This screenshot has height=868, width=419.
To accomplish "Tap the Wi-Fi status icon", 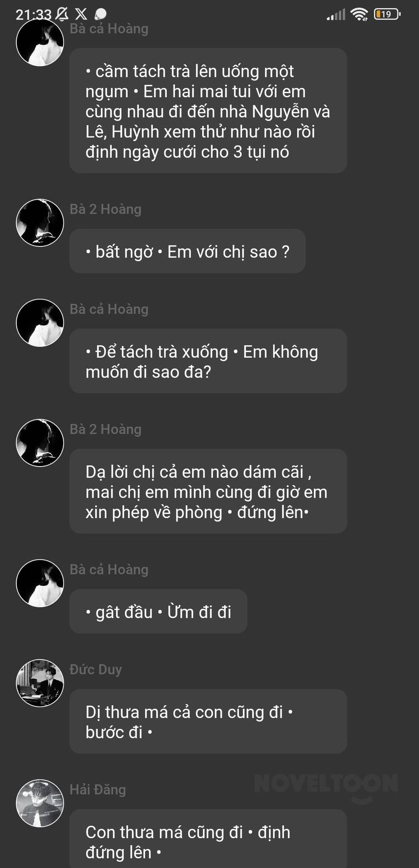I will pyautogui.click(x=360, y=14).
